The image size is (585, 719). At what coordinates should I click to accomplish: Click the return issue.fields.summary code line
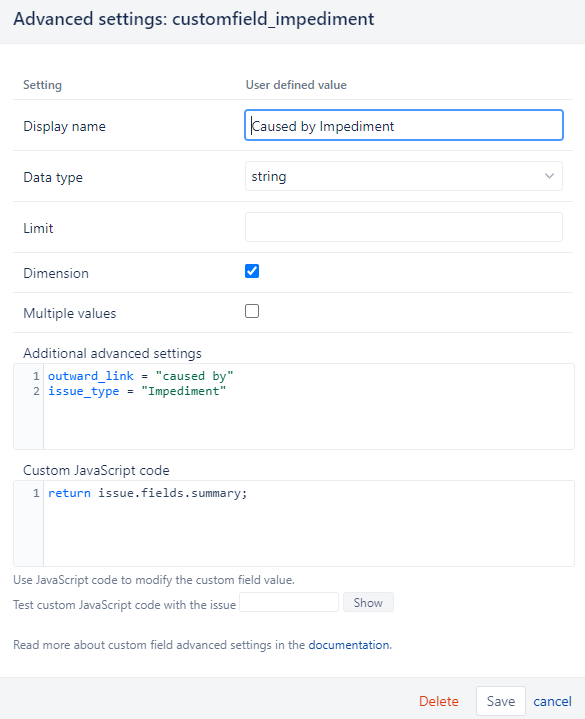click(x=147, y=493)
